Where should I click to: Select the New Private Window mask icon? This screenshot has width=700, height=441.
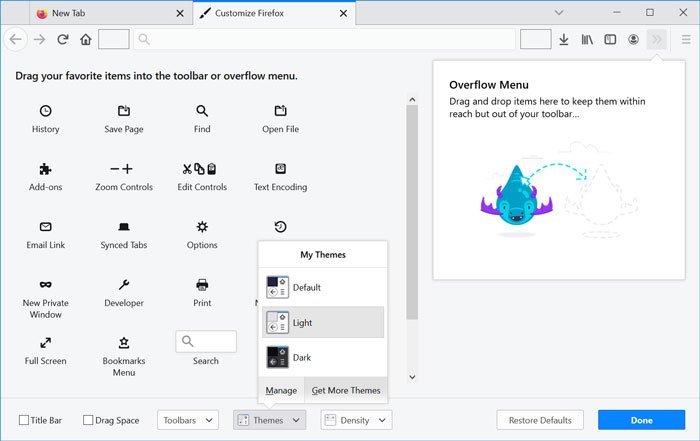pyautogui.click(x=46, y=285)
